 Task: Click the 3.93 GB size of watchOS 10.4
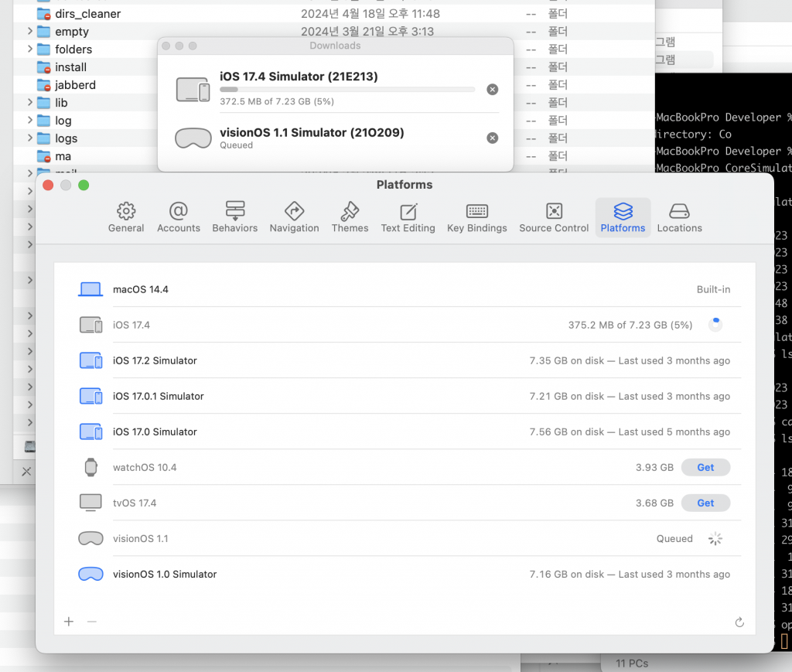[x=654, y=468]
